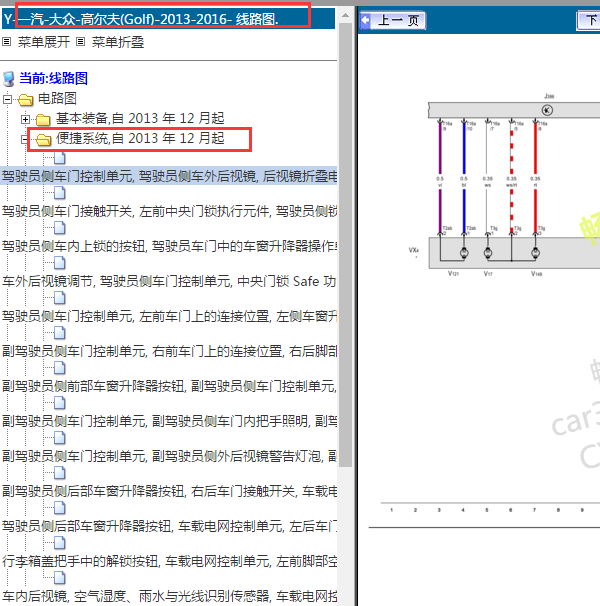Image resolution: width=600 pixels, height=606 pixels.
Task: Click document icon above 副驾驶员侧后部车窗升降器按钮
Action: 60,473
